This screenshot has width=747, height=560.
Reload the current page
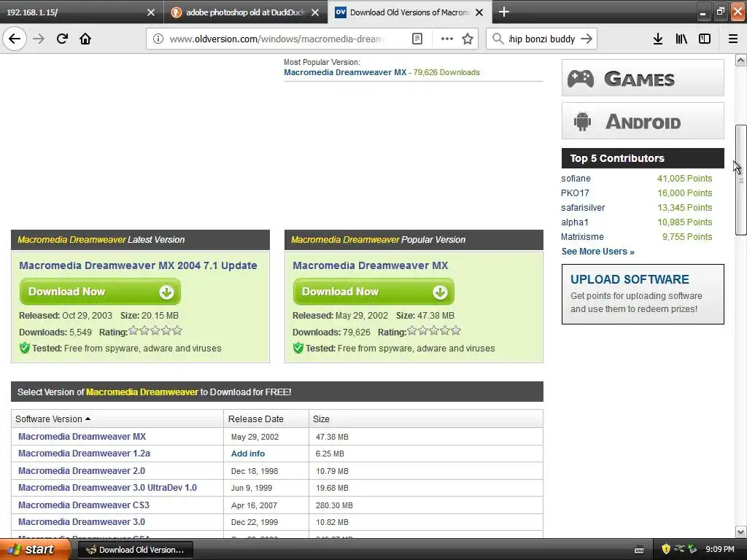click(x=62, y=39)
